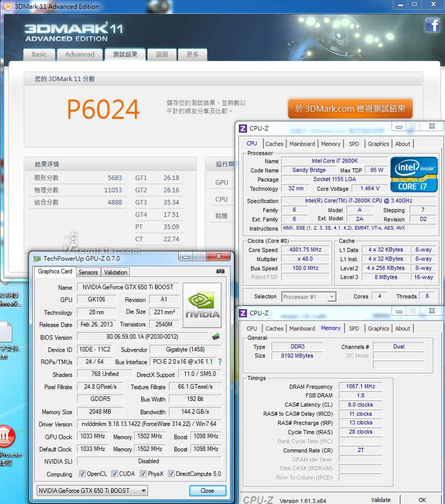This screenshot has width=445, height=504.
Task: Open the GPU selection dropdown in GPU-Z
Action: click(x=92, y=491)
